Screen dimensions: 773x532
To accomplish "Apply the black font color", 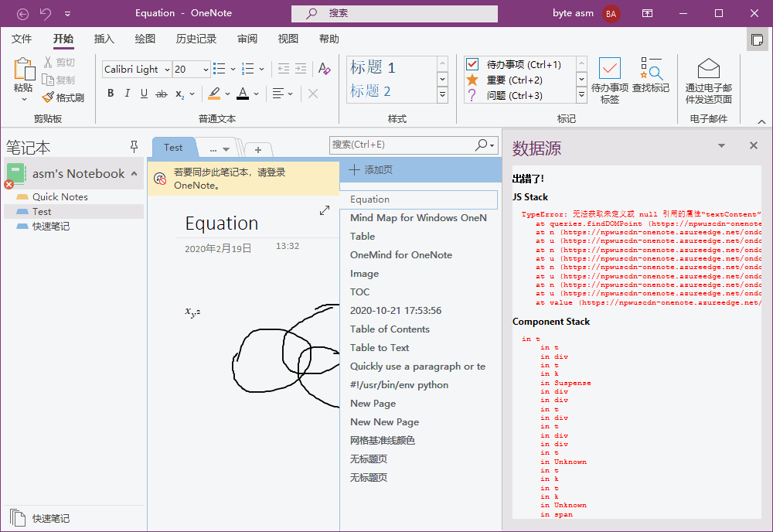I will pyautogui.click(x=243, y=94).
